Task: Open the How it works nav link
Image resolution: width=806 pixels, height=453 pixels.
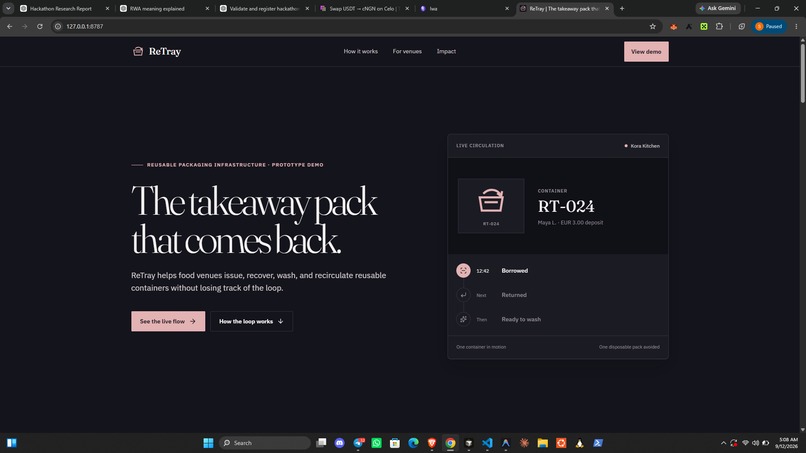Action: coord(360,51)
